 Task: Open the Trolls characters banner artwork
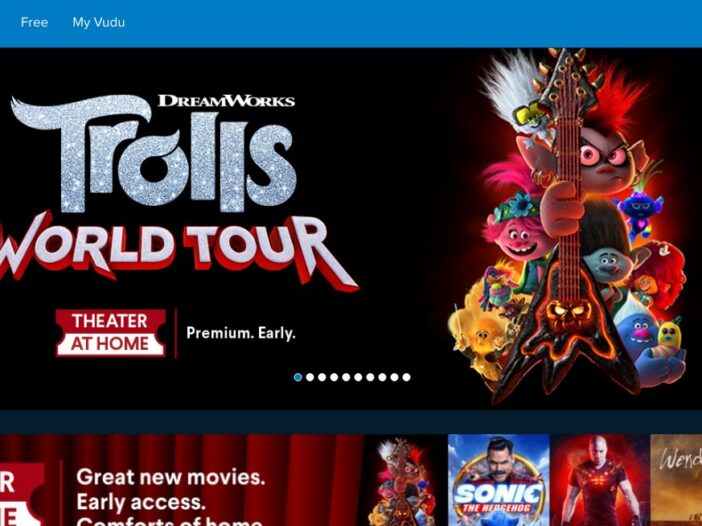(x=567, y=226)
